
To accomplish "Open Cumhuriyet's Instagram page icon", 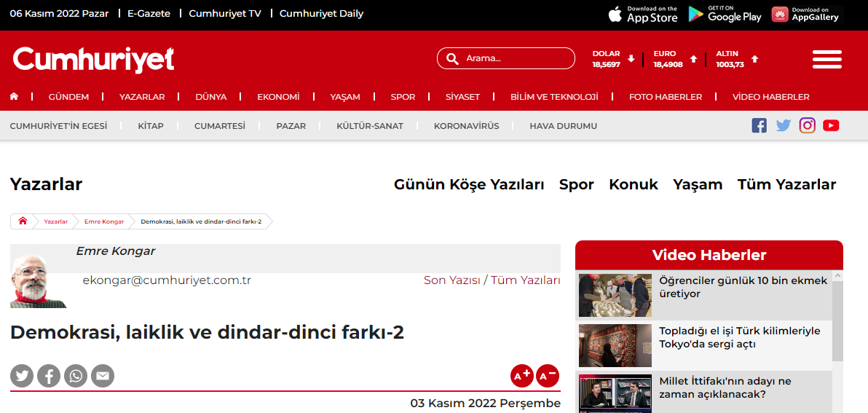I will [807, 125].
